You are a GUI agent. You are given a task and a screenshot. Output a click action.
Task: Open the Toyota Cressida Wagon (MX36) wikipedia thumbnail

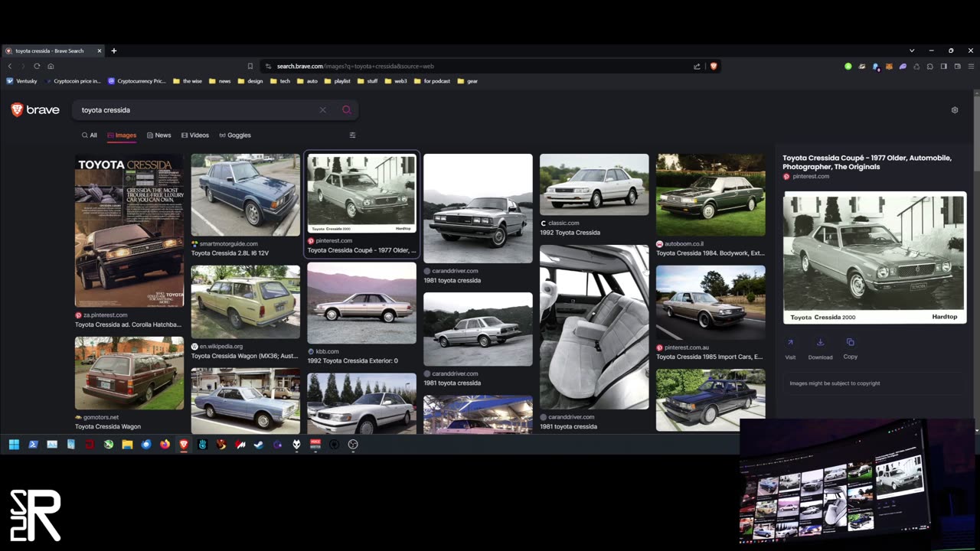coord(246,302)
